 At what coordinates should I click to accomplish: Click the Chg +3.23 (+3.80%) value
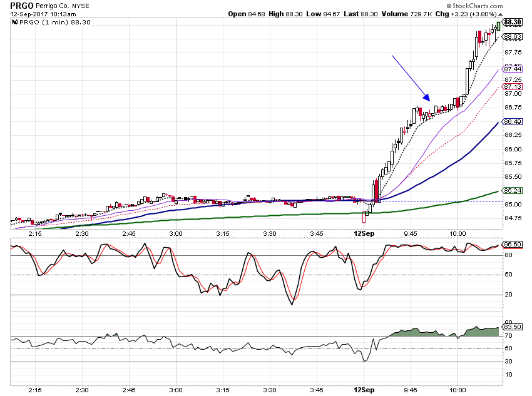(466, 14)
